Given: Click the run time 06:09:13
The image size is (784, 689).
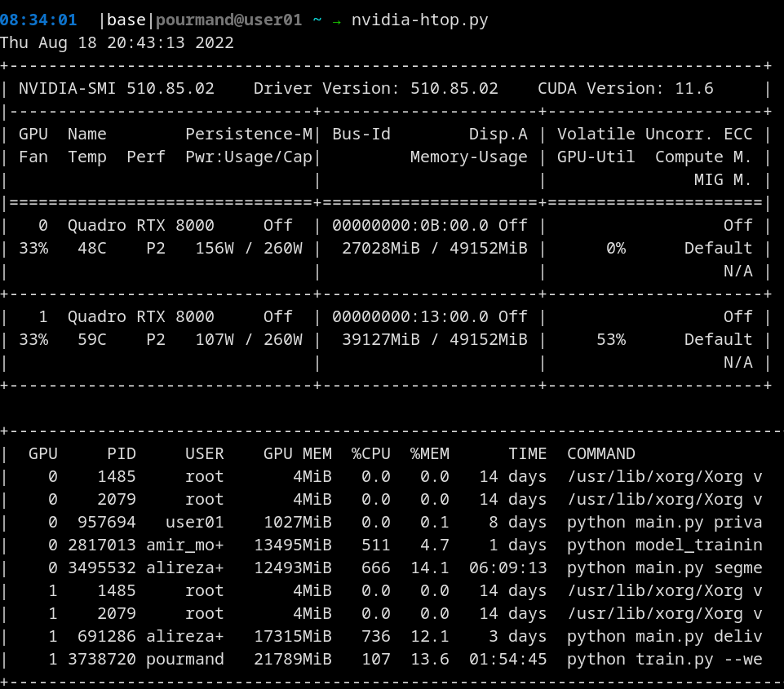Looking at the screenshot, I should pyautogui.click(x=508, y=568).
